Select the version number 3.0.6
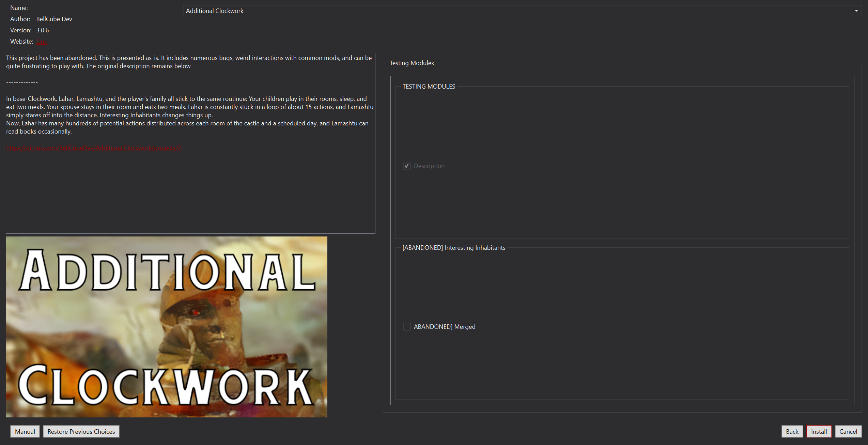Screen dimensions: 868x445 tap(43, 30)
